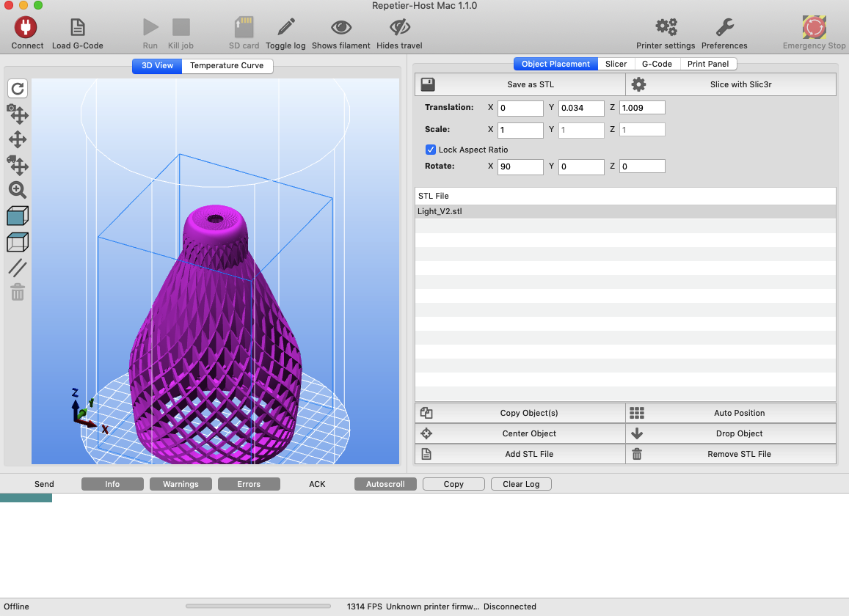
Task: Click the trash icon in view toolbar
Action: coord(18,293)
